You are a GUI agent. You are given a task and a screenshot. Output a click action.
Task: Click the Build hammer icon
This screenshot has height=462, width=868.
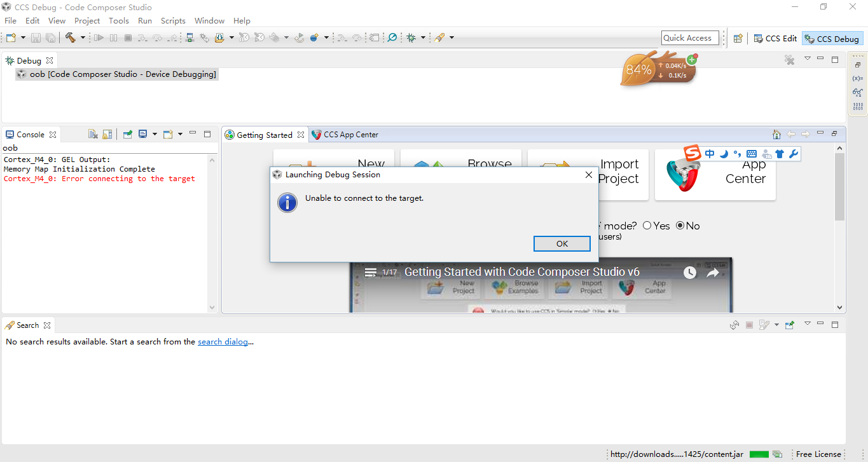click(70, 38)
